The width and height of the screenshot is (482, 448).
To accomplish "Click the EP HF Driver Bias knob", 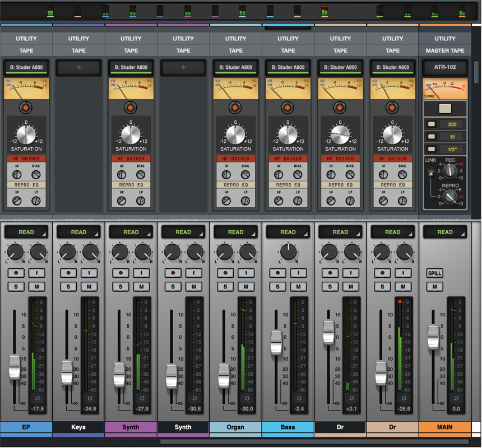I will (x=36, y=175).
